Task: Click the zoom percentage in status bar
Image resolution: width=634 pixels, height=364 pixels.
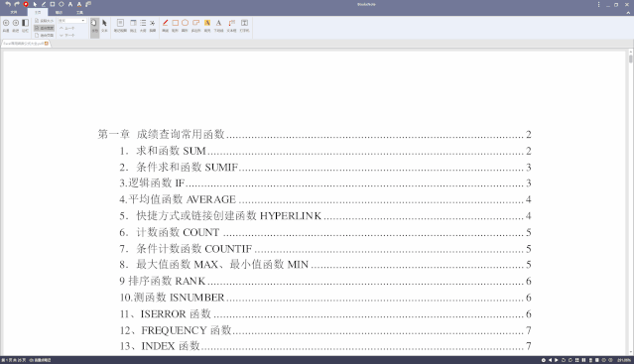Action: coord(624,360)
